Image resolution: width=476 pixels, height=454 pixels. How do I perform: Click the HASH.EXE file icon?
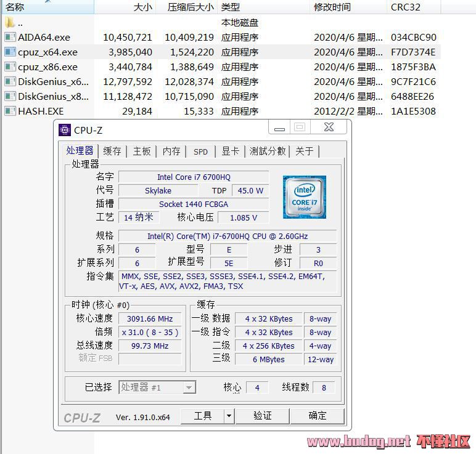tap(10, 111)
